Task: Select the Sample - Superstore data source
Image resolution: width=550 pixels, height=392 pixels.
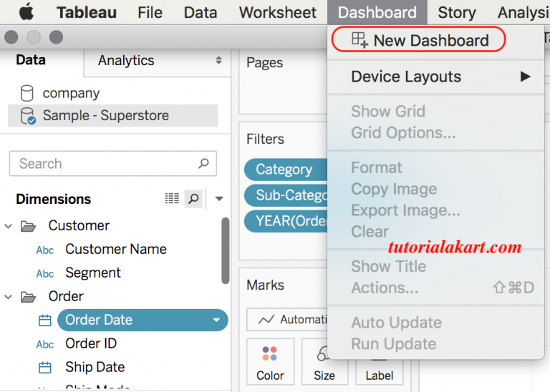Action: 113,116
